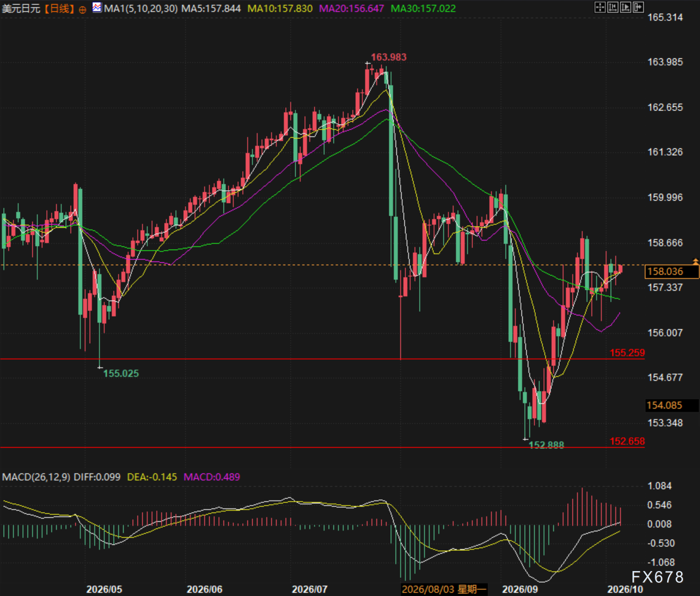
Task: Click the DIFF:0.099 value
Action: pyautogui.click(x=97, y=477)
